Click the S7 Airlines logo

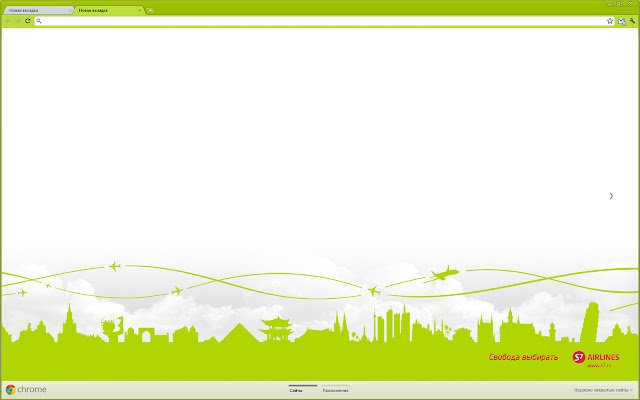596,357
